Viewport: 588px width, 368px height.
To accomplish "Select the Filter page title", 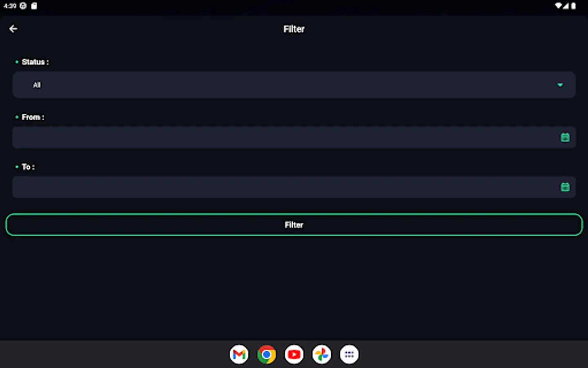I will point(294,29).
